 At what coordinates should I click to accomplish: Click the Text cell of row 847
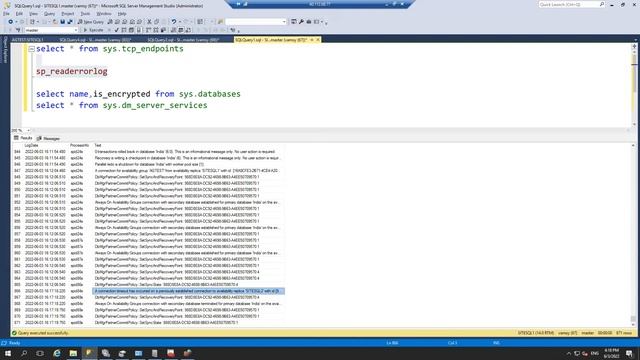[188, 171]
